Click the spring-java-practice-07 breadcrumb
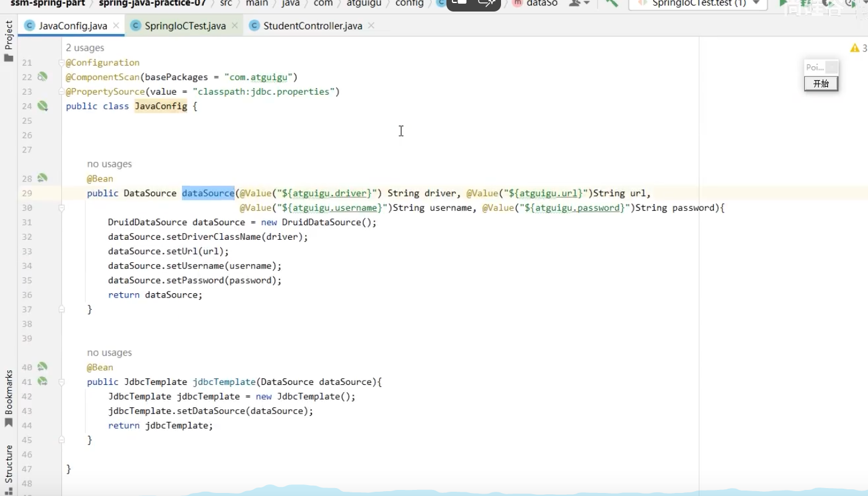 pos(152,3)
